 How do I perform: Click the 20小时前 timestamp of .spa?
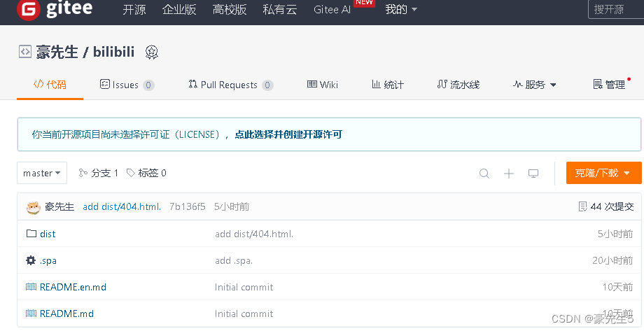pos(612,260)
